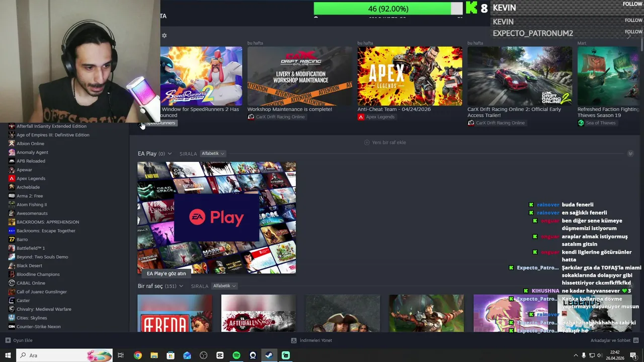
Task: Select Age of Empires III: Definitive Edition
Action: (x=53, y=135)
